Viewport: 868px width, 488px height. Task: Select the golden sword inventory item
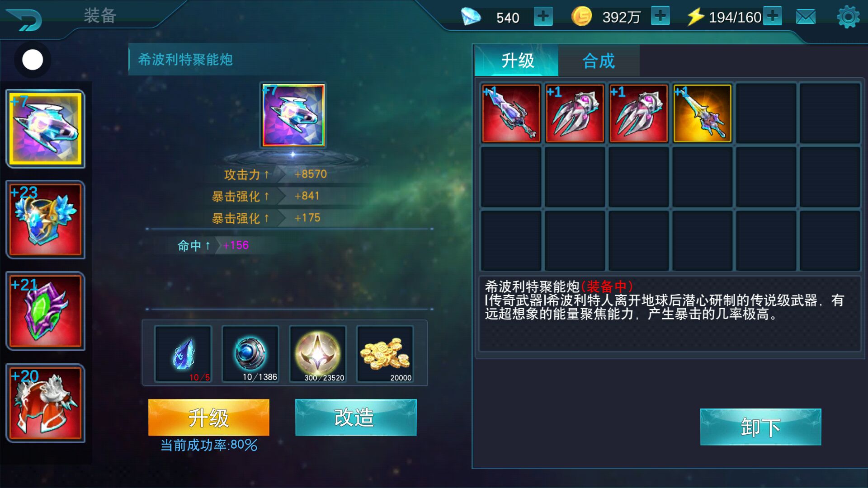coord(702,113)
